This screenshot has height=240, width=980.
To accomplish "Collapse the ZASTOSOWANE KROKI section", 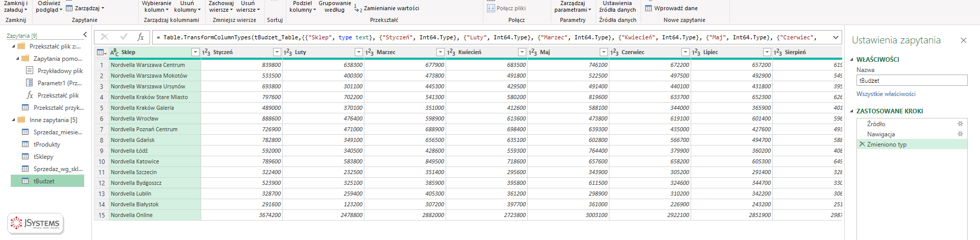I will coord(852,111).
